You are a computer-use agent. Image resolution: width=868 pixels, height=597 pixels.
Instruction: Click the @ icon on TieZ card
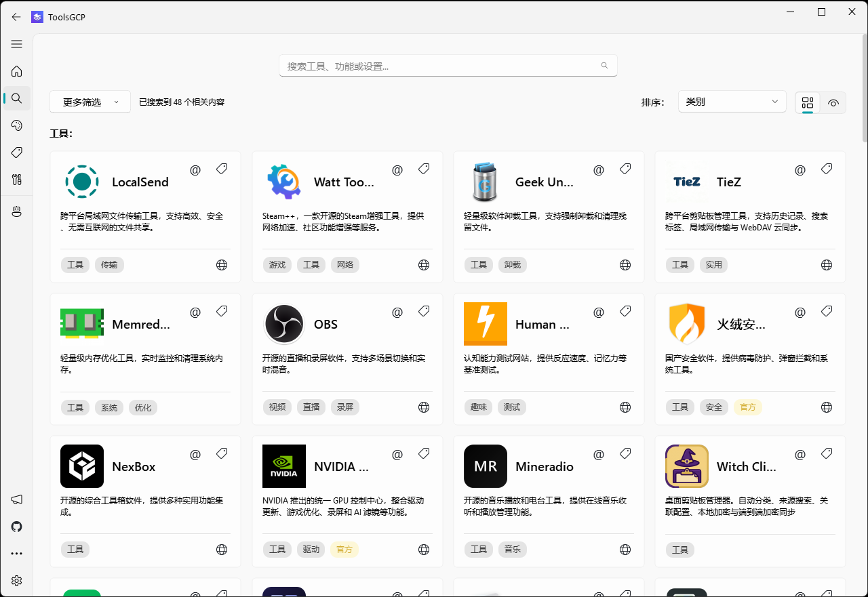[x=800, y=169]
